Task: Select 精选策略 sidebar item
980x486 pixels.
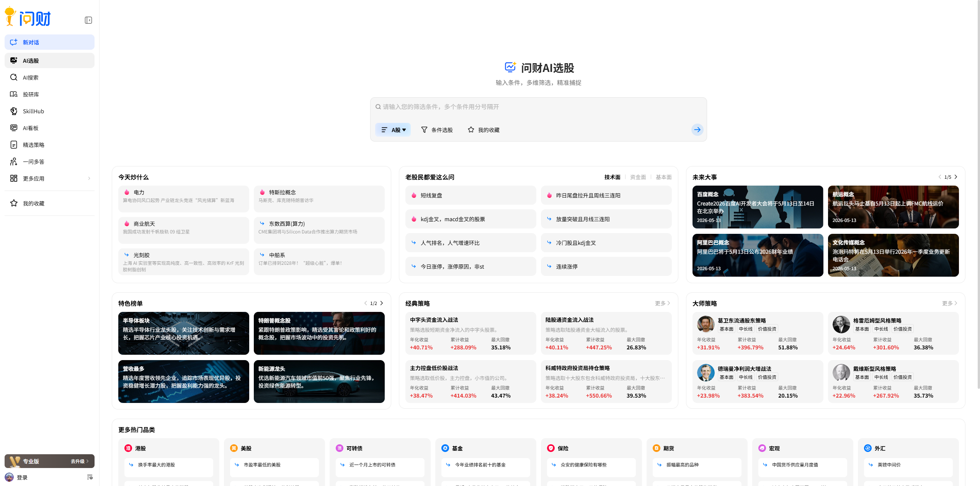Action: pyautogui.click(x=49, y=145)
